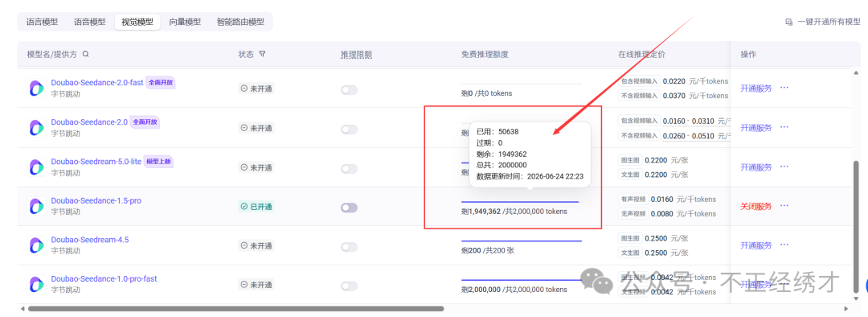The width and height of the screenshot is (868, 317).
Task: Switch to the 语言模型 tab
Action: [x=42, y=23]
